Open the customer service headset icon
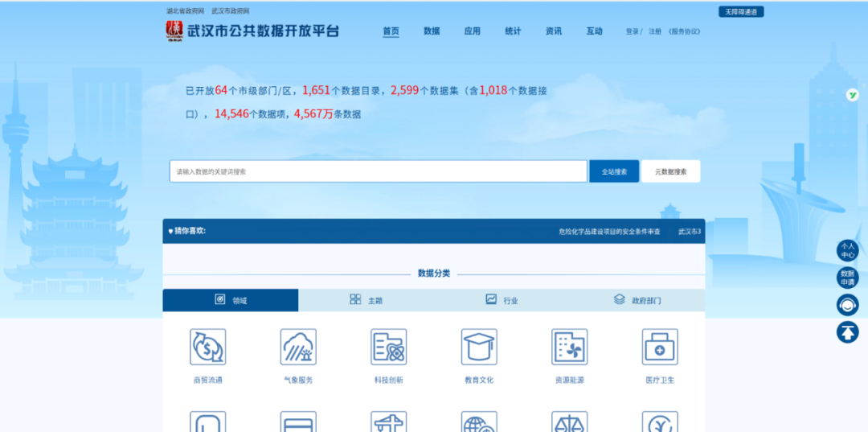The image size is (868, 432). click(x=847, y=305)
